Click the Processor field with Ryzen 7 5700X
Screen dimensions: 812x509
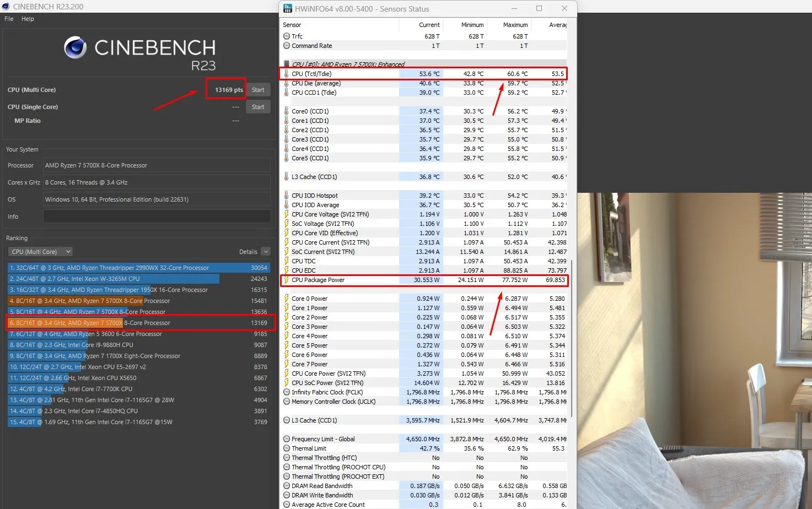pyautogui.click(x=157, y=165)
